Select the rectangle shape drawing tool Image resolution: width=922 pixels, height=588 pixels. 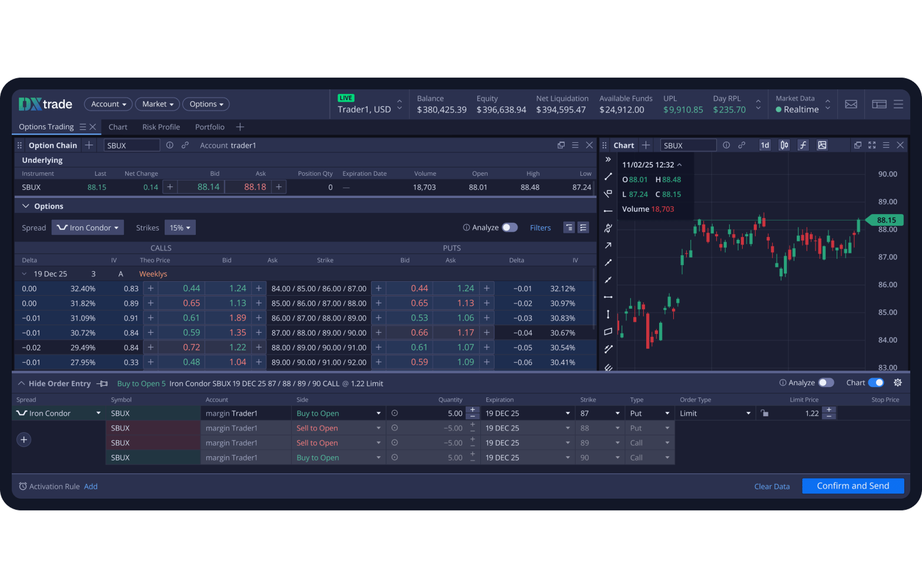[608, 332]
